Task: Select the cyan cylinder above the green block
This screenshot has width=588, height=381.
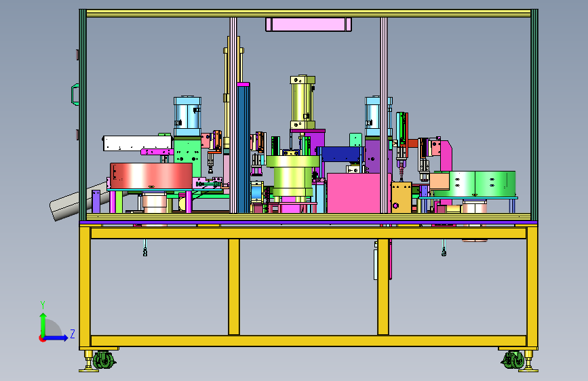Action: tap(187, 117)
